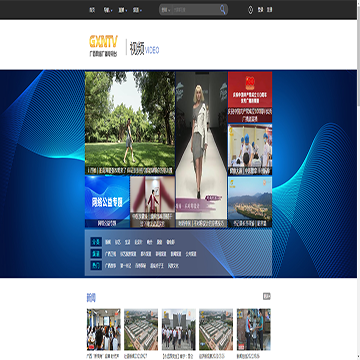360x360 pixels.
Task: Go to the first top navigation home item
Action: (92, 10)
